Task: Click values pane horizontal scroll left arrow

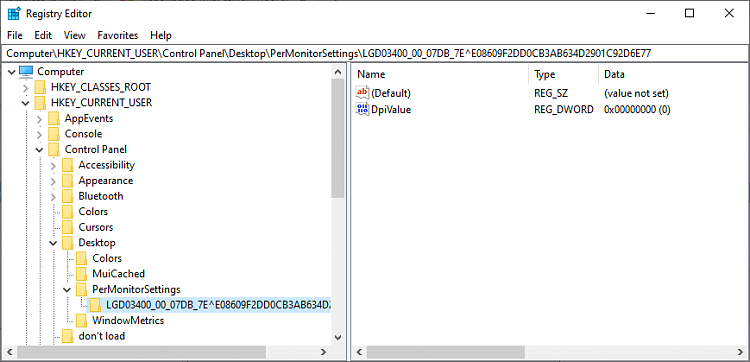Action: pos(359,352)
